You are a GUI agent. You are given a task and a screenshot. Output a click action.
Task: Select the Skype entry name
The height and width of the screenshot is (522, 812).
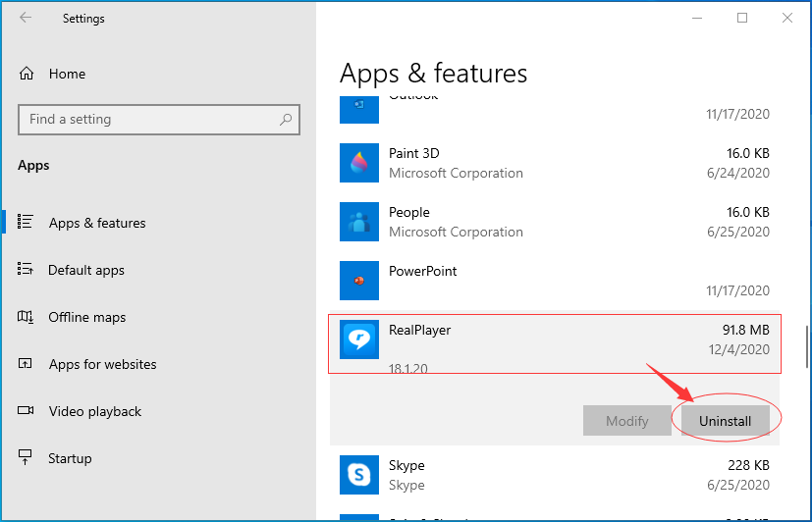click(406, 466)
